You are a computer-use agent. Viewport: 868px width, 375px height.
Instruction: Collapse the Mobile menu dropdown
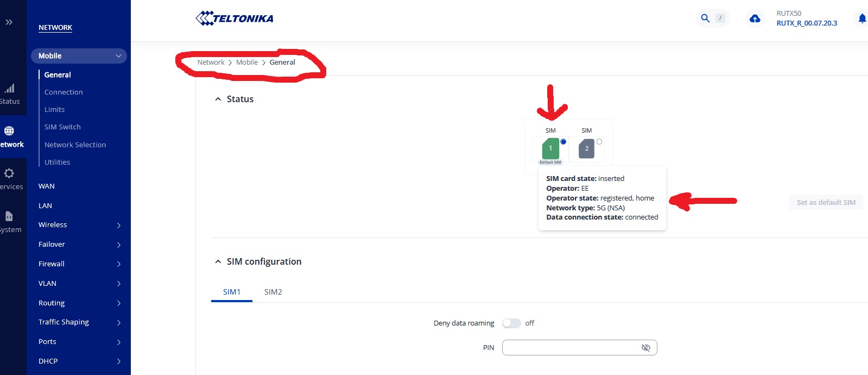(118, 56)
